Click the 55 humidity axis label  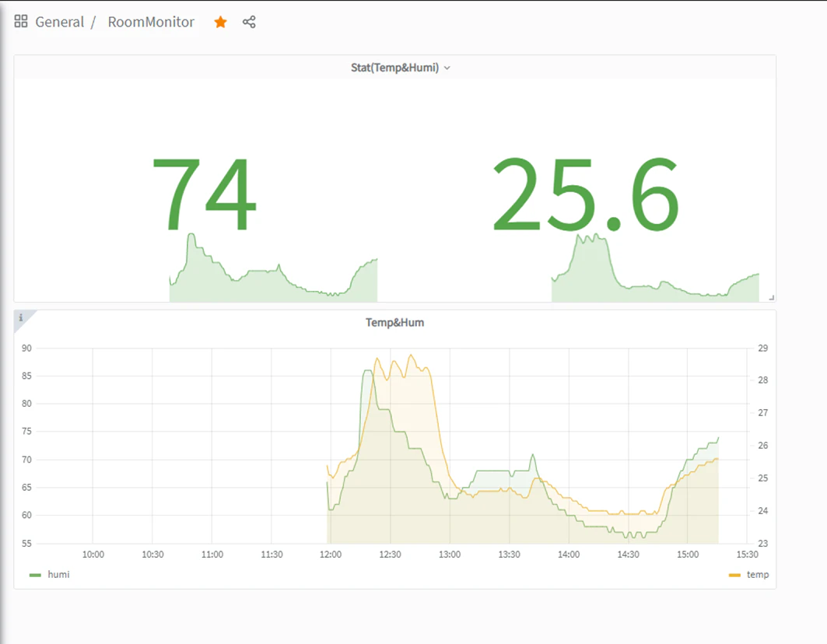(x=26, y=543)
